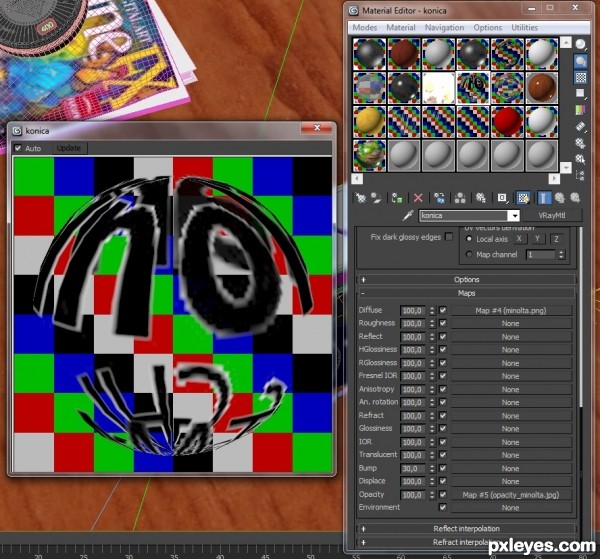Click the Put to Library icon
The width and height of the screenshot is (600, 559).
pos(480,198)
